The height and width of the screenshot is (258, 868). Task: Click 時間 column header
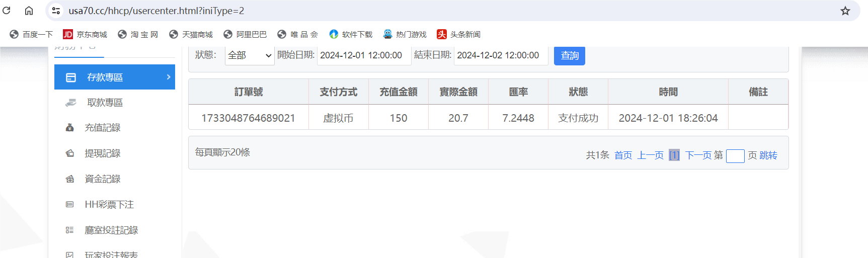tap(668, 92)
